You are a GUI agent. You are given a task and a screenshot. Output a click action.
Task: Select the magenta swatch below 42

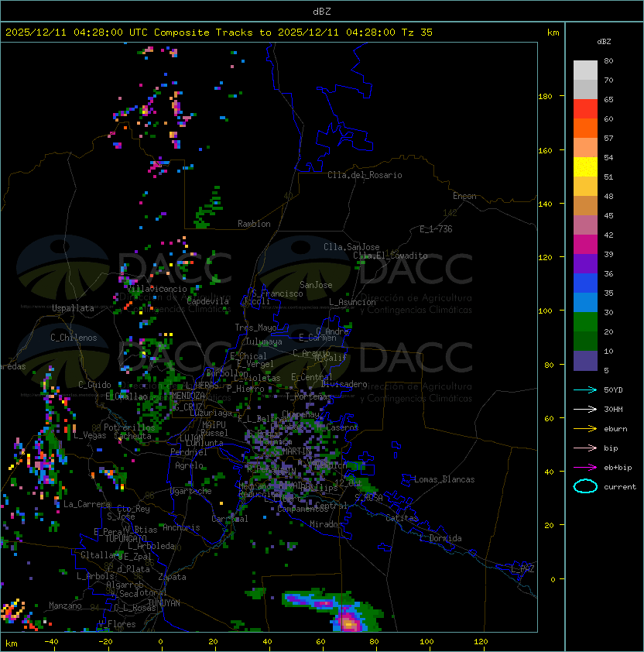[585, 245]
